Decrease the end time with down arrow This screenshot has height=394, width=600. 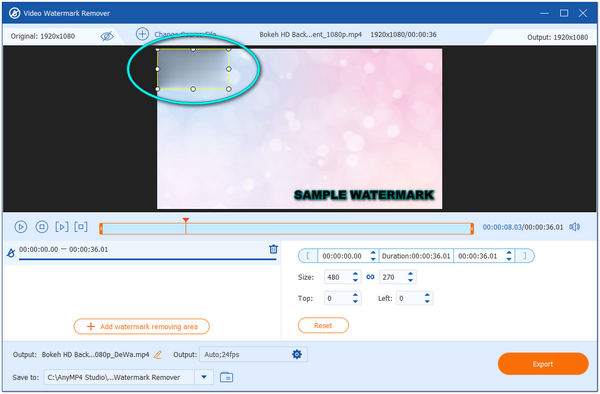pos(509,259)
